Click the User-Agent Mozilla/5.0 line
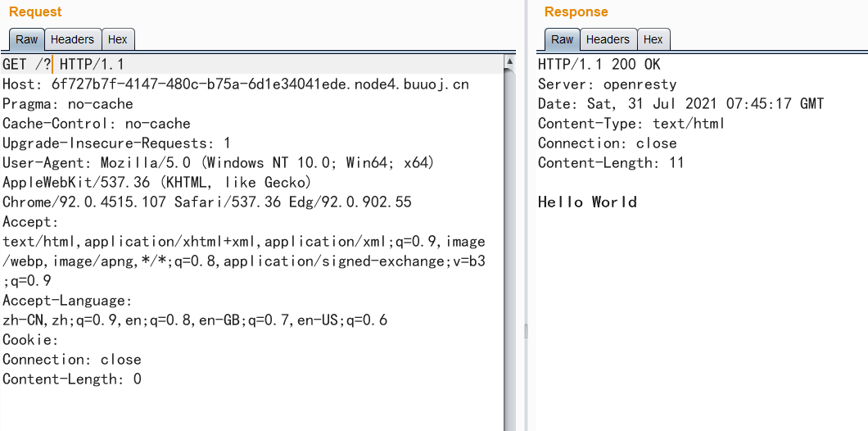This screenshot has height=431, width=868. [219, 163]
